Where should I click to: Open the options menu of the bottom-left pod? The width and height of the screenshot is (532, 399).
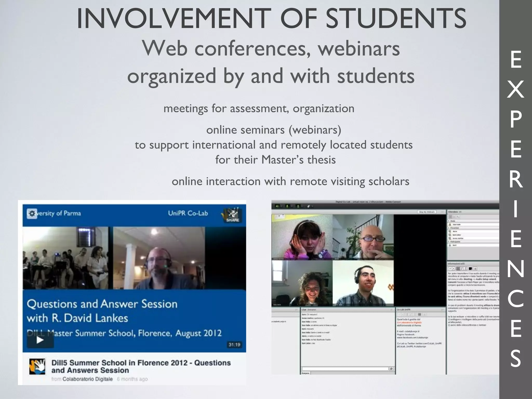tap(297, 310)
